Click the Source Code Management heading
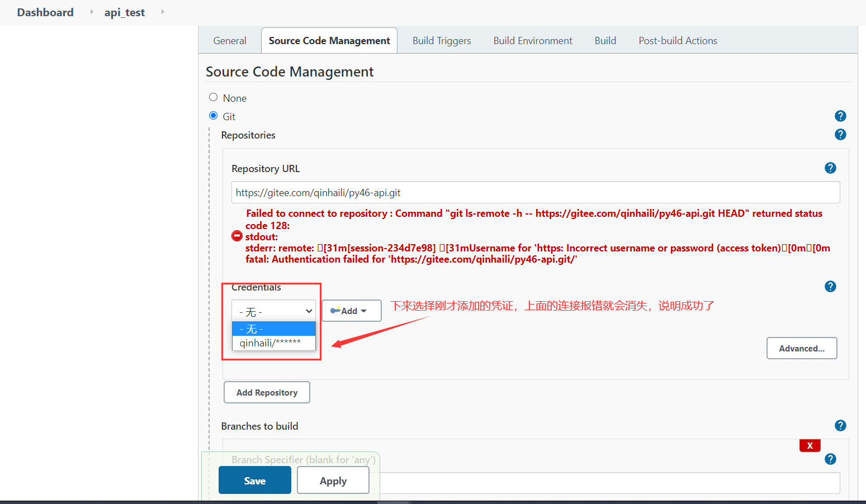Screen dimensions: 866x504 click(x=290, y=72)
